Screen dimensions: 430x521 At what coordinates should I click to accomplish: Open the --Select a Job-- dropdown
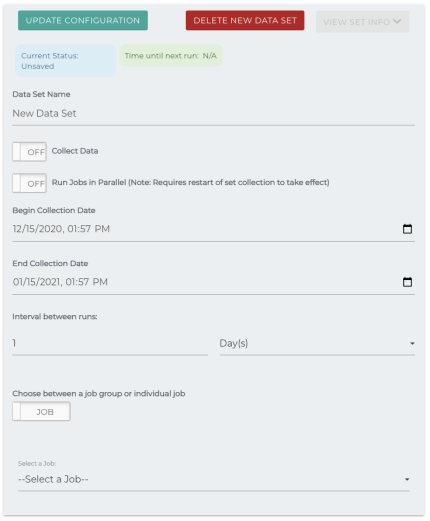(x=214, y=479)
